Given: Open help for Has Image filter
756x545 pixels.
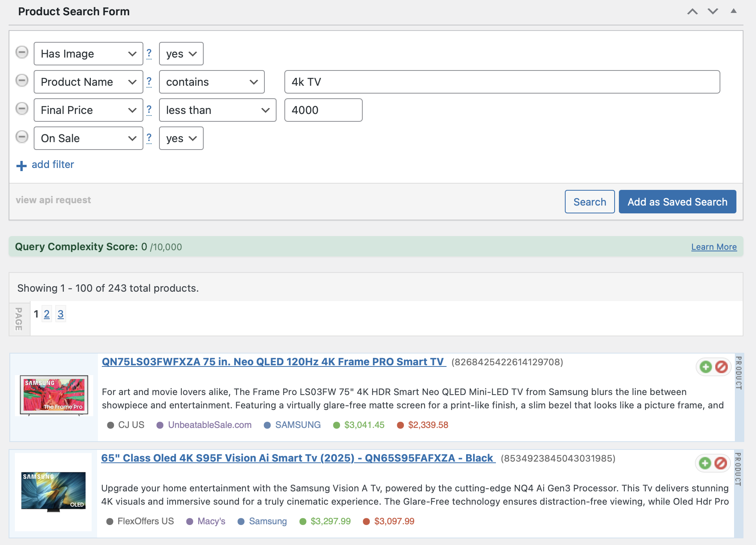Looking at the screenshot, I should click(149, 53).
